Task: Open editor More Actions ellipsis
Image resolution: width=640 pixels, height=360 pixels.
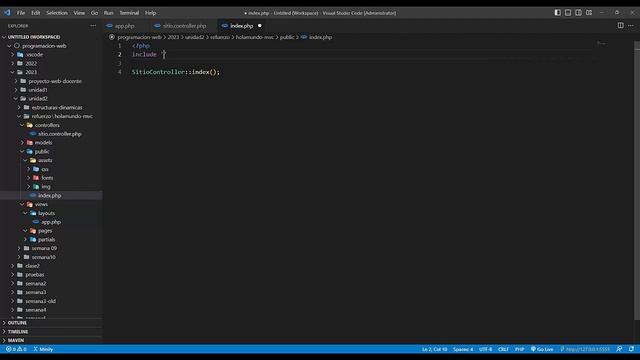Action: tap(631, 25)
